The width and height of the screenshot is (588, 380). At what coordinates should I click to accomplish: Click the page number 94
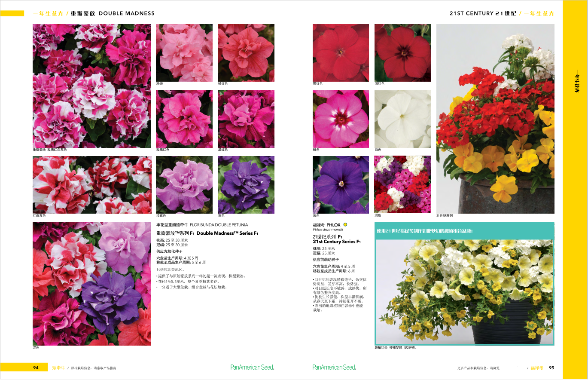pyautogui.click(x=36, y=368)
